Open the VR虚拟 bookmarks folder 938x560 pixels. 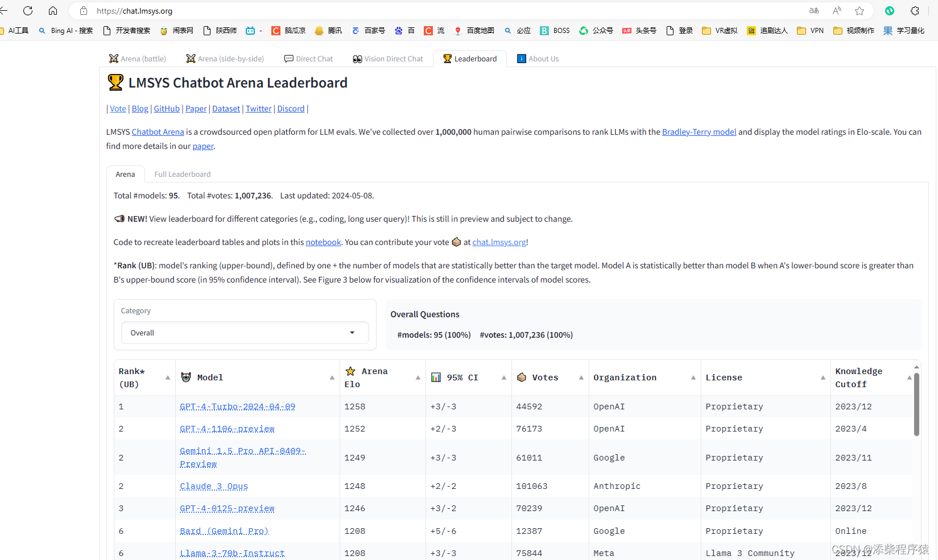720,31
